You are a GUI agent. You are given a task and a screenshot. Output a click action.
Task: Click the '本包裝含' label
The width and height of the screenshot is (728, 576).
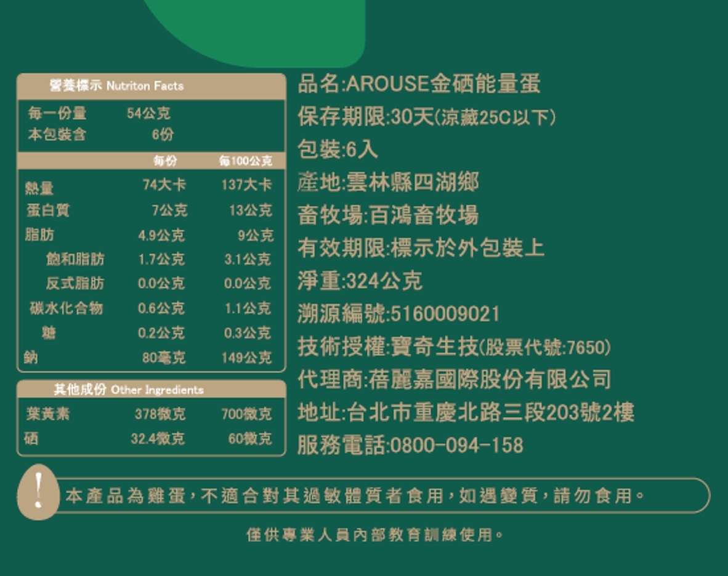57,135
